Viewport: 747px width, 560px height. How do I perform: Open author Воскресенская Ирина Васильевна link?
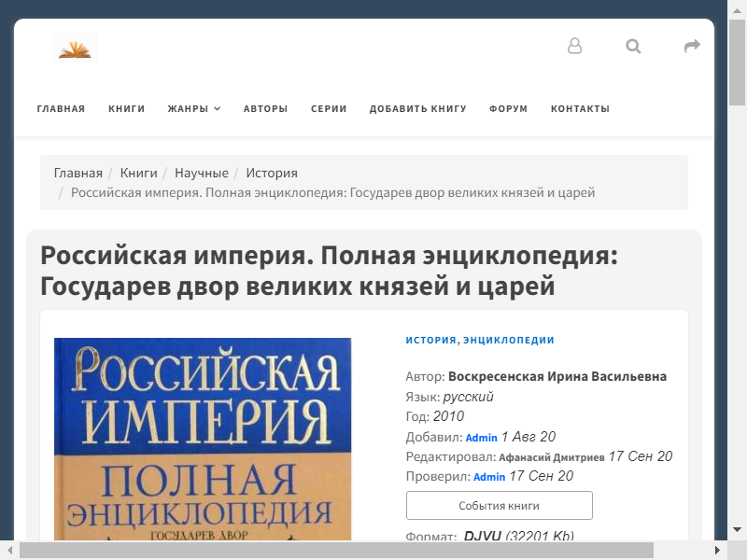pos(557,376)
